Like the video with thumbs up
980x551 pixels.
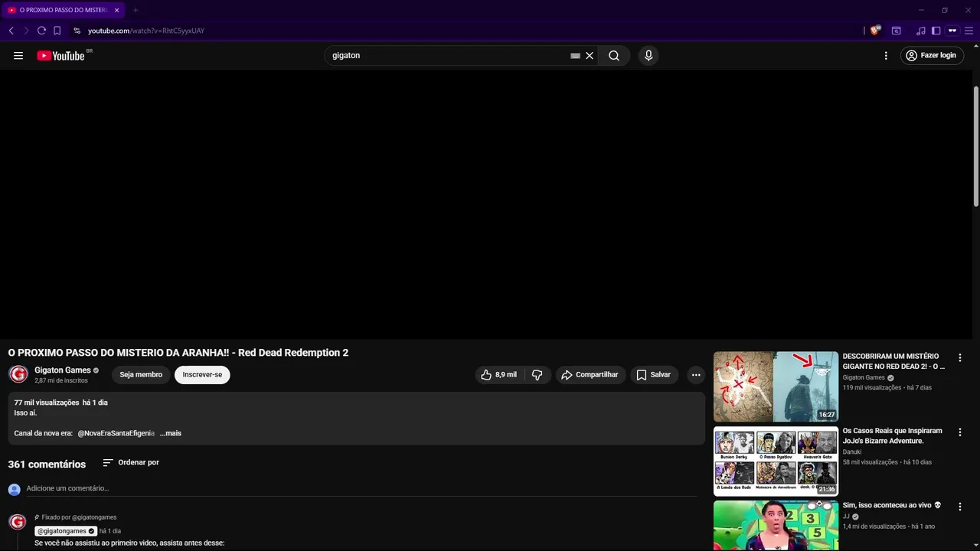click(x=498, y=375)
